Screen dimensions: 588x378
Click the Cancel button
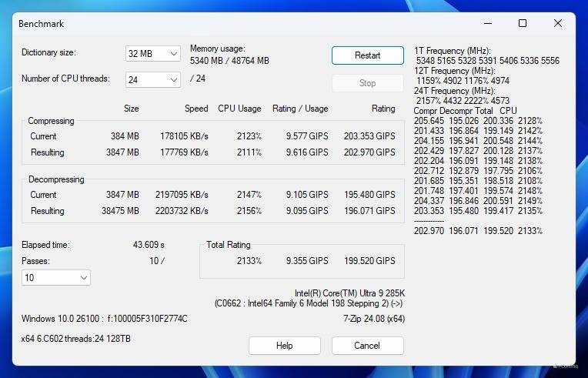[368, 346]
